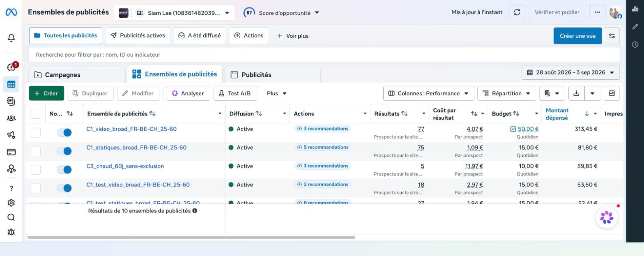Open the Meta AI assistant bubble

(607, 217)
